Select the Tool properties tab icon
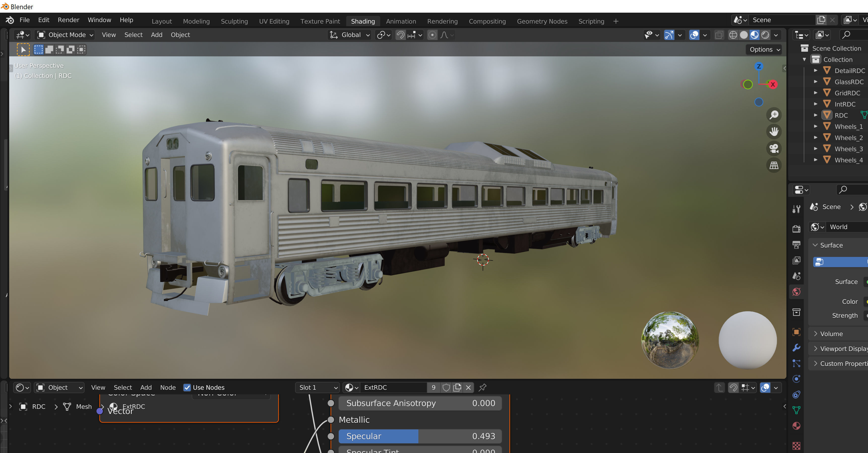Screen dimensions: 868x453 tap(797, 209)
